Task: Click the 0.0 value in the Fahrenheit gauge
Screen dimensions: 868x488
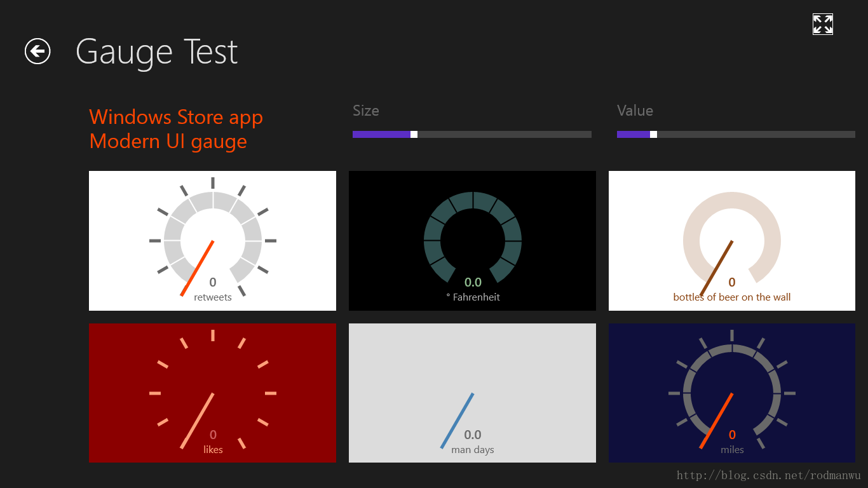Action: pyautogui.click(x=473, y=282)
